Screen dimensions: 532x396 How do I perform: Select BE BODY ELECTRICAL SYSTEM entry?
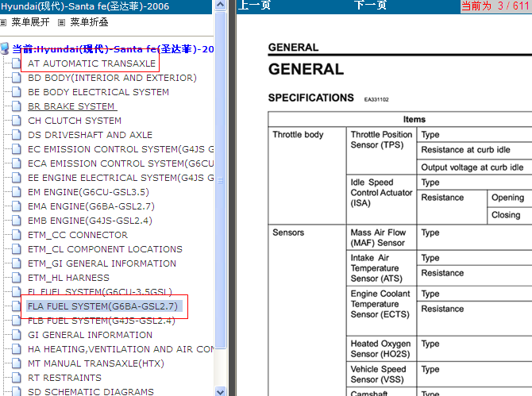tap(98, 92)
